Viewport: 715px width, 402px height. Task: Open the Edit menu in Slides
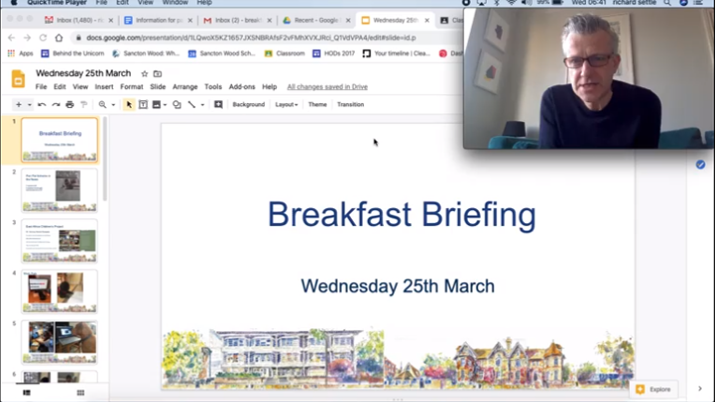tap(60, 87)
